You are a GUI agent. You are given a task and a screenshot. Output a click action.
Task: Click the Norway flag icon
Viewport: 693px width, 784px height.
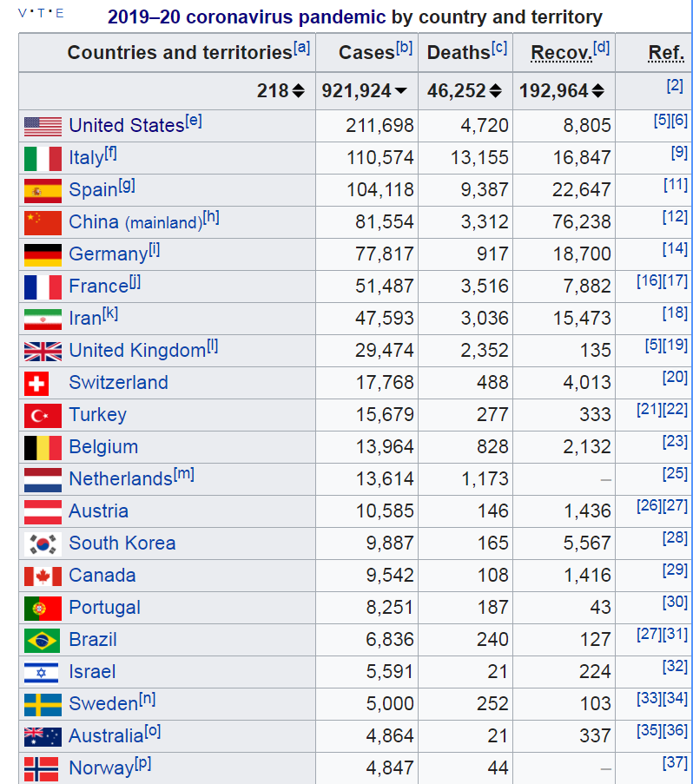(41, 769)
